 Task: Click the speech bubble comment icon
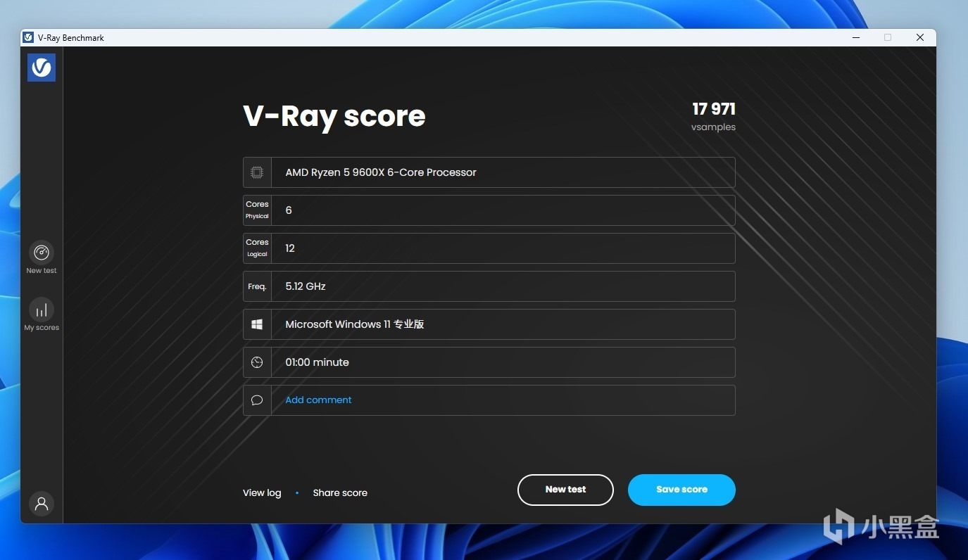(x=257, y=400)
